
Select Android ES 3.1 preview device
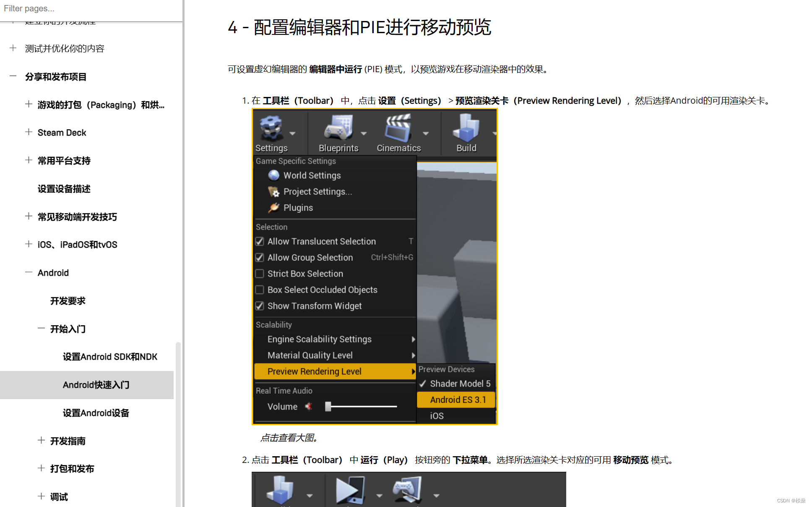point(458,400)
